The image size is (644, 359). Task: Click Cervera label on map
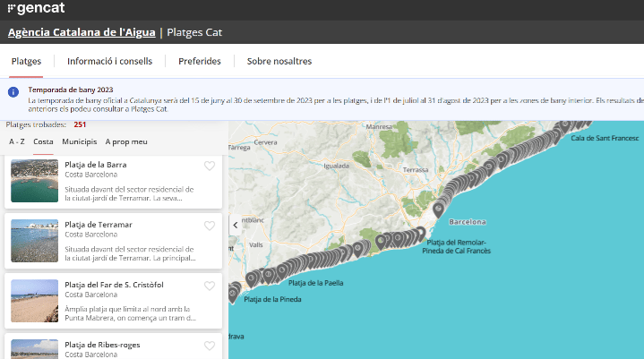point(265,142)
